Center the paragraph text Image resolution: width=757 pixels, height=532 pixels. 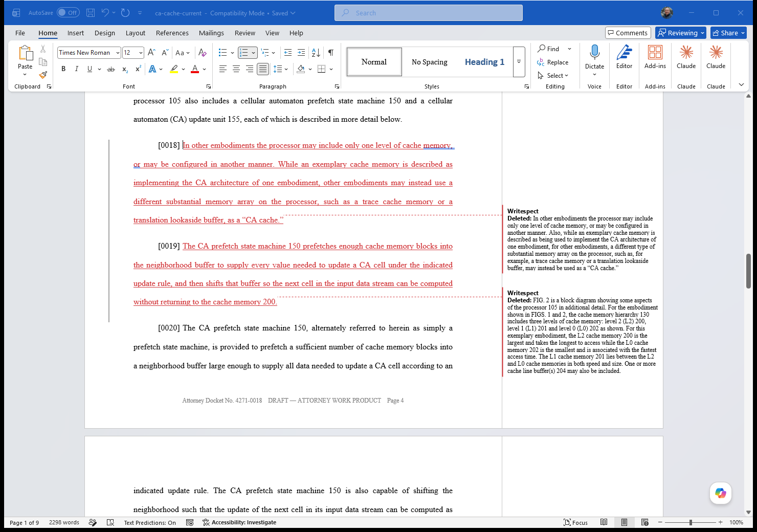[x=236, y=69]
